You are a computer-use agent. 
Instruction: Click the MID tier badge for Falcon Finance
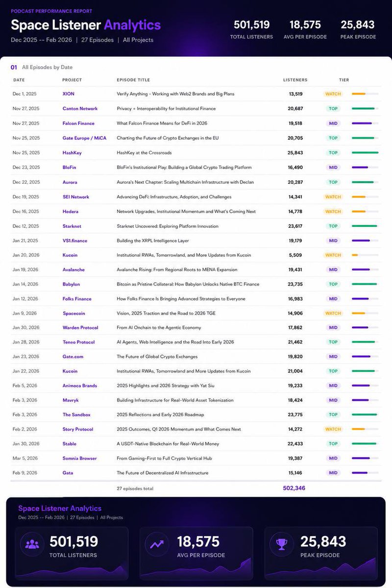pos(333,123)
